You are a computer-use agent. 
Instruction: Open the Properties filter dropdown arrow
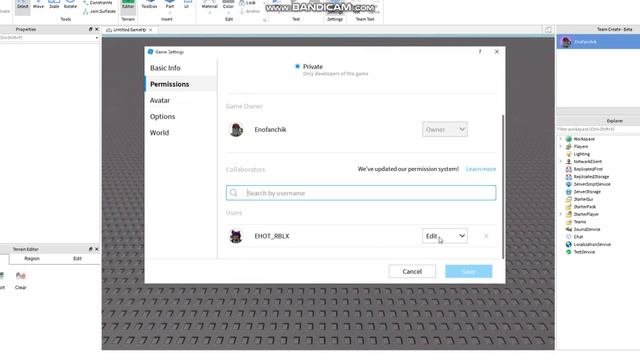(x=97, y=38)
